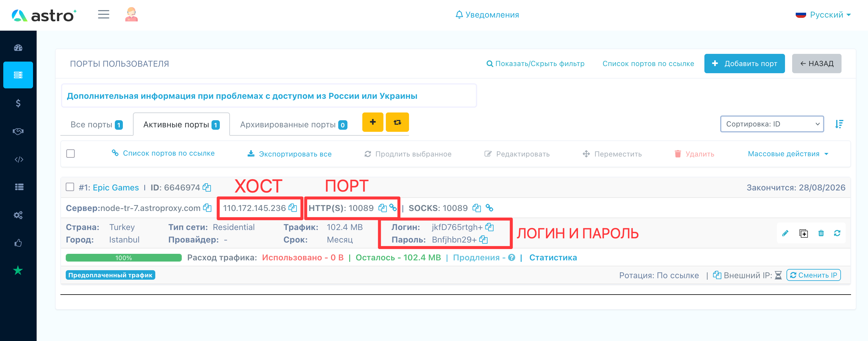Copy the port ID 6646974
The height and width of the screenshot is (341, 868).
207,187
